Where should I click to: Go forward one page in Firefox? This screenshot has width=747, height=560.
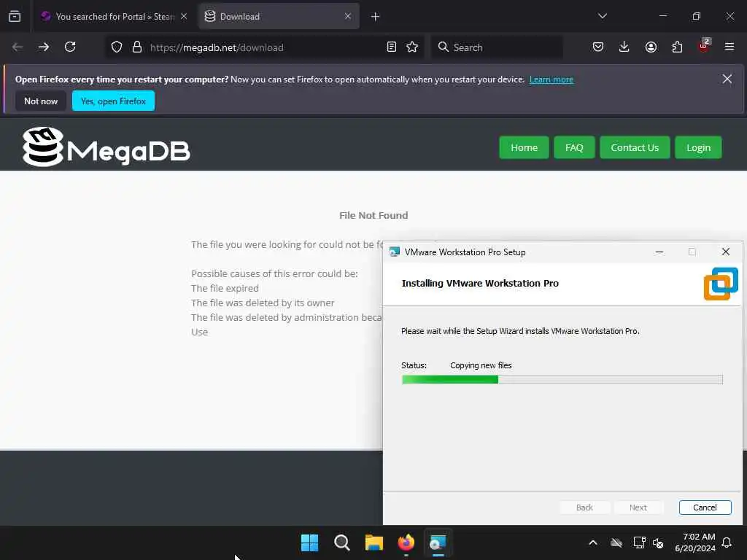click(44, 47)
